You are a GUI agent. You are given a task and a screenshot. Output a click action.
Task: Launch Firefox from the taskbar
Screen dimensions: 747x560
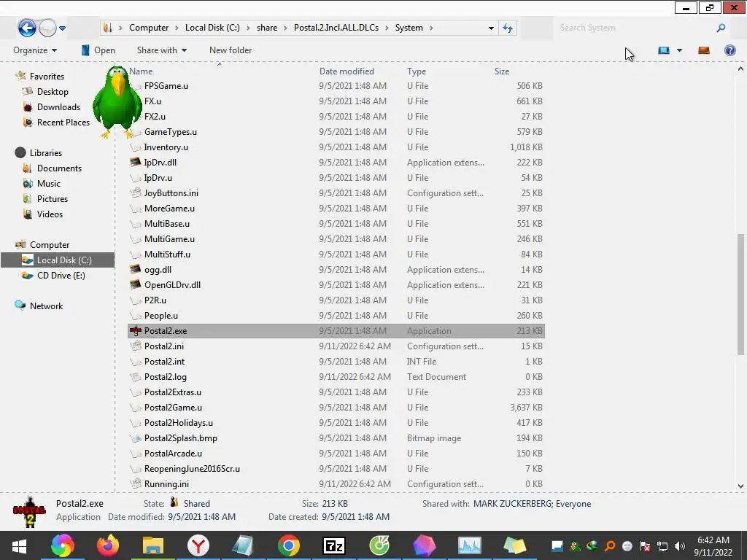click(108, 545)
